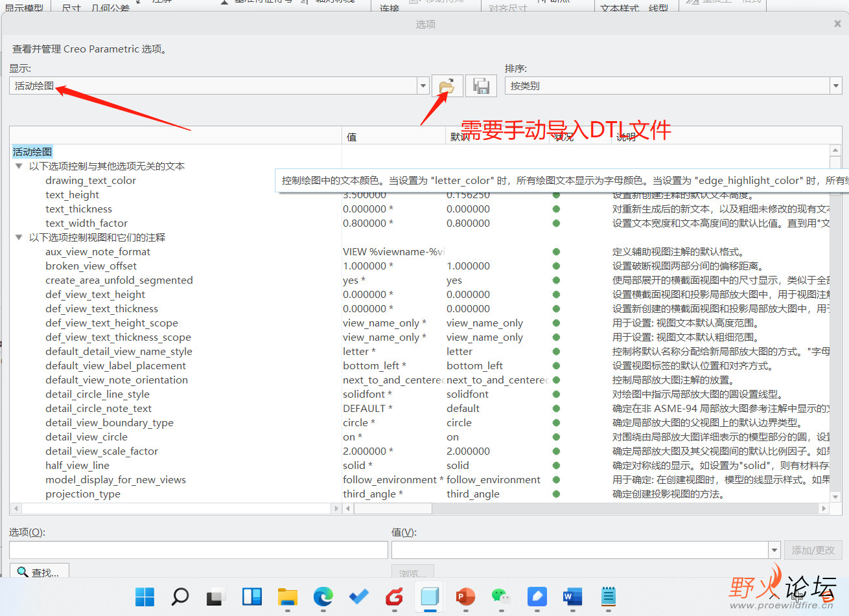This screenshot has height=616, width=849.
Task: Open Notepad from taskbar
Action: click(x=608, y=597)
